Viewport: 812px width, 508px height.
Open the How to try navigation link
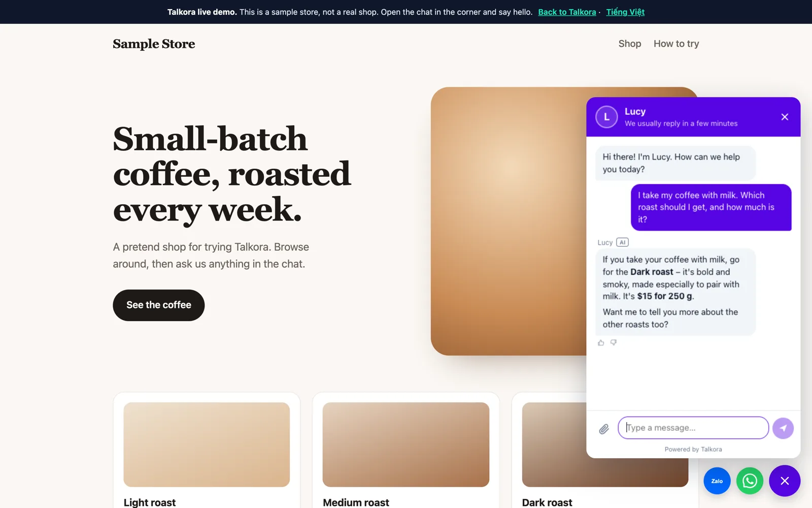[x=676, y=44]
